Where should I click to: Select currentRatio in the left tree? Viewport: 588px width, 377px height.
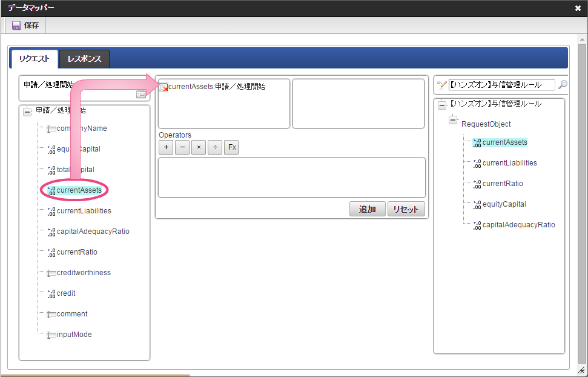click(77, 252)
